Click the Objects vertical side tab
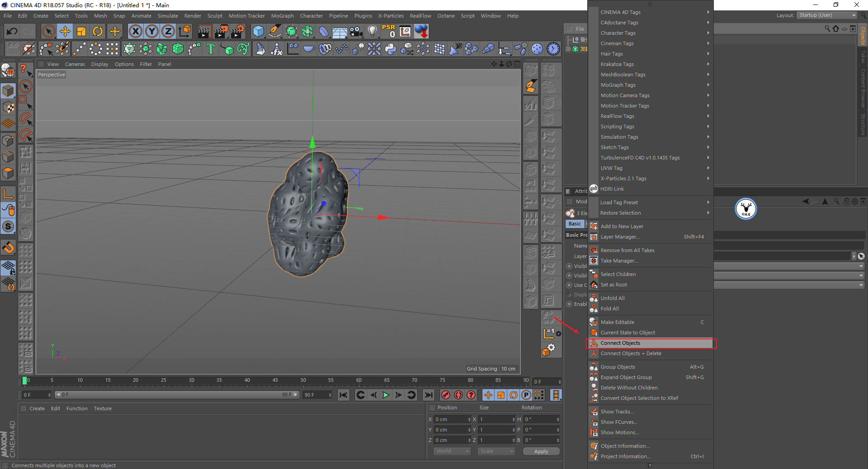This screenshot has width=868, height=469. [863, 35]
